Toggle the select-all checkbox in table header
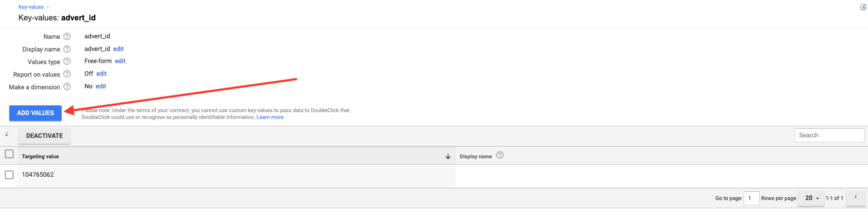 coord(9,154)
